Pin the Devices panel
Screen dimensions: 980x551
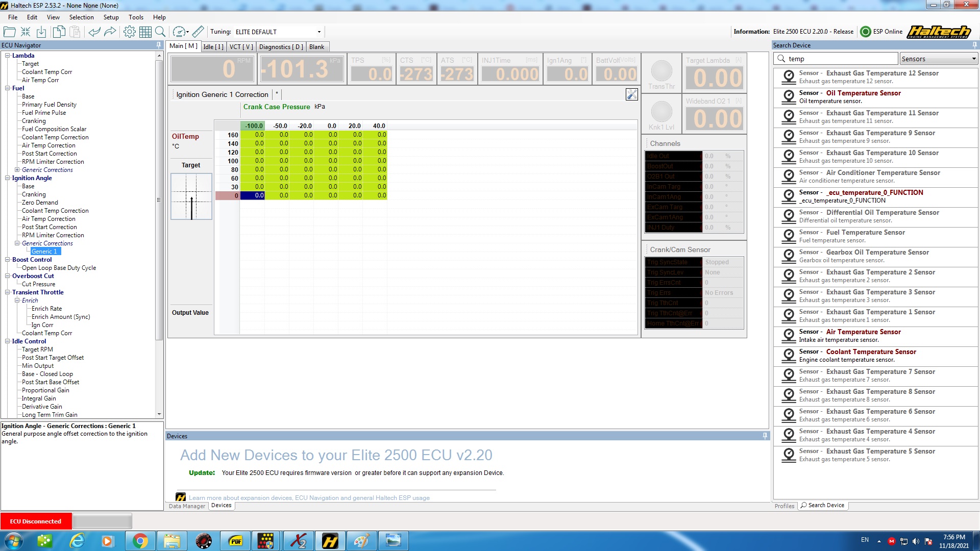(765, 436)
